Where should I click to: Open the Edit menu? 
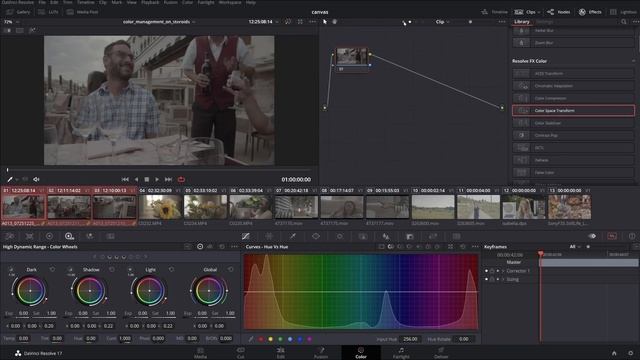[x=54, y=2]
